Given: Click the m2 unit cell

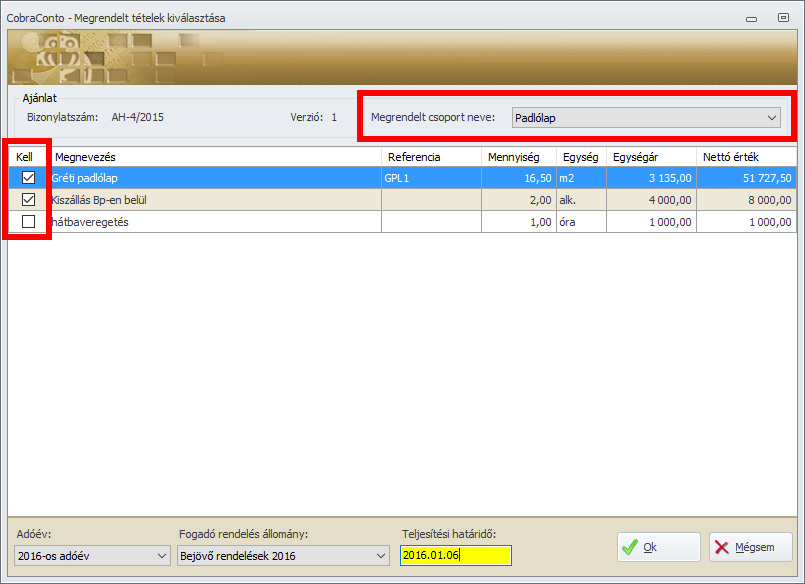Looking at the screenshot, I should tap(581, 178).
